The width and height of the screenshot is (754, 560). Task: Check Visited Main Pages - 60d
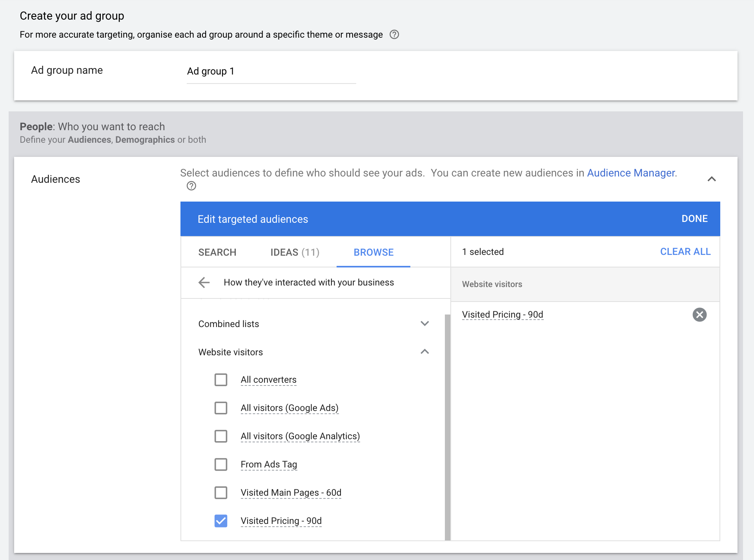click(221, 493)
